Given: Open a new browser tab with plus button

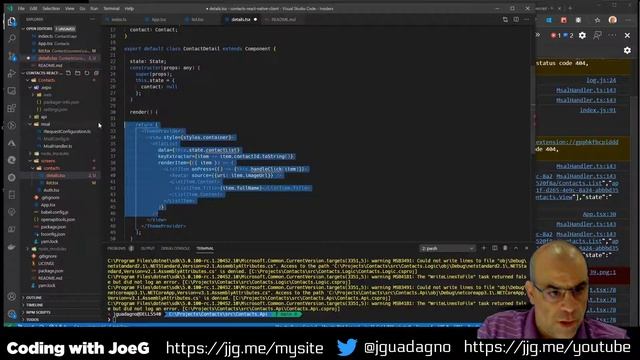Looking at the screenshot, I should [x=570, y=8].
